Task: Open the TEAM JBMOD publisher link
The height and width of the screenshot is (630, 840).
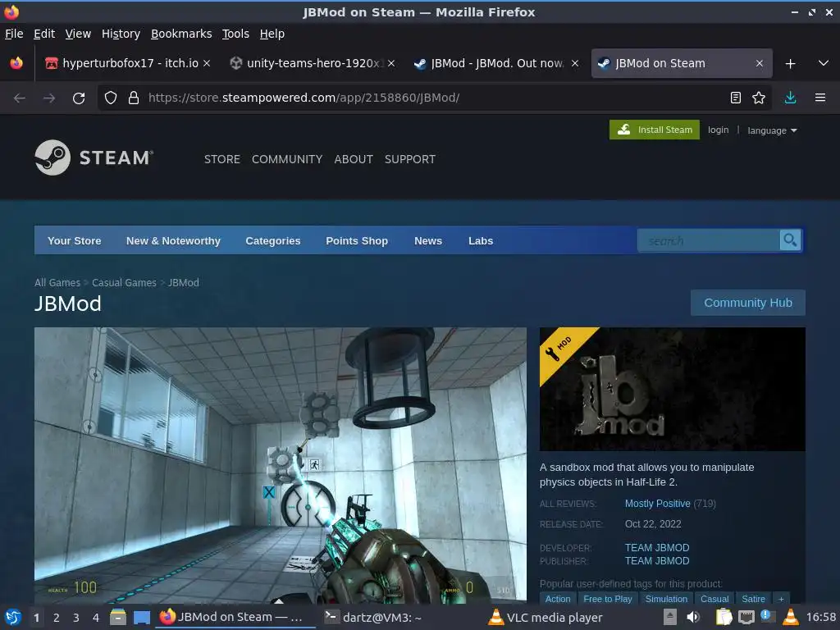Action: tap(657, 561)
